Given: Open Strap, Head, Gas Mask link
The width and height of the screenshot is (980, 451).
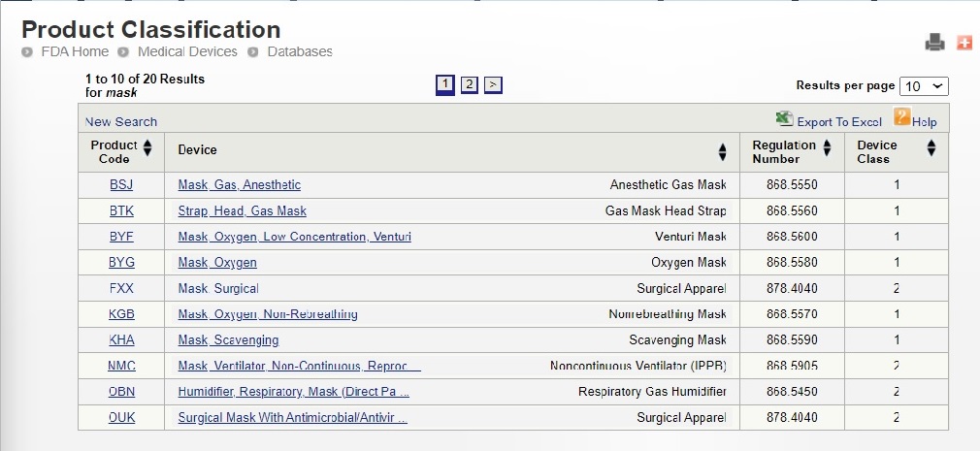Looking at the screenshot, I should (242, 211).
